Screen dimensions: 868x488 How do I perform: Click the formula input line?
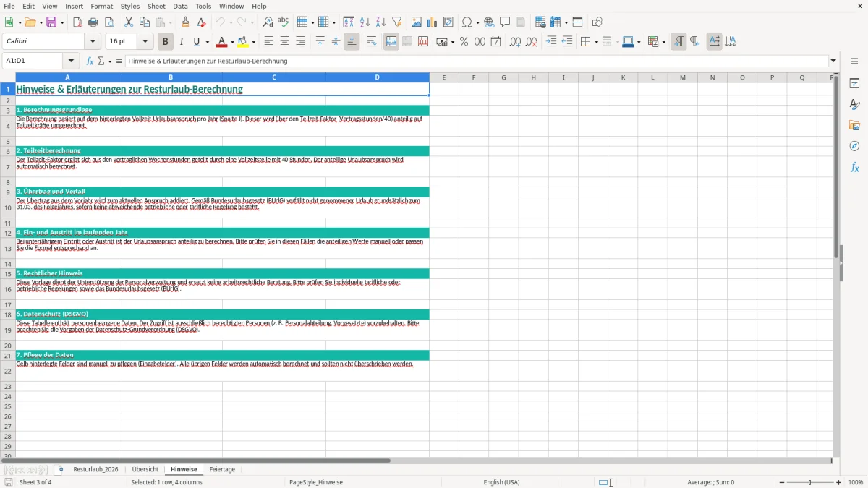coord(477,61)
